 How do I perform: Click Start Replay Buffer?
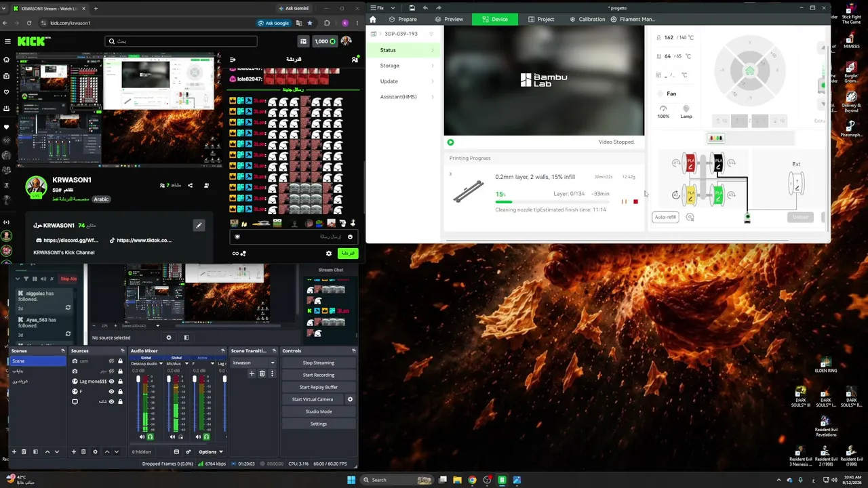[x=319, y=387]
